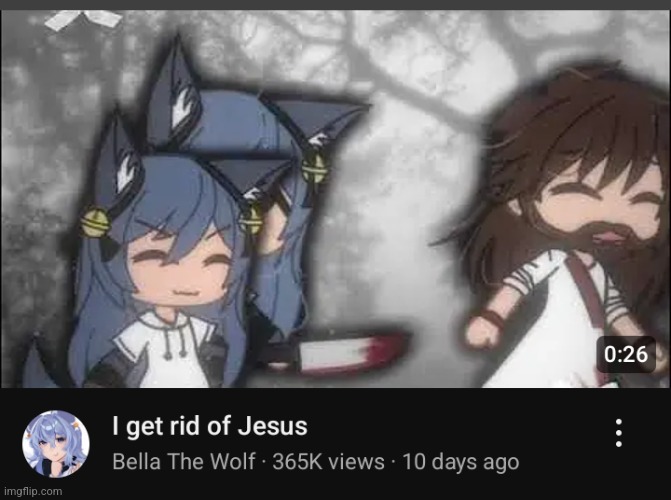Image resolution: width=671 pixels, height=500 pixels.
Task: Play the video from thumbnail center
Action: [x=336, y=199]
